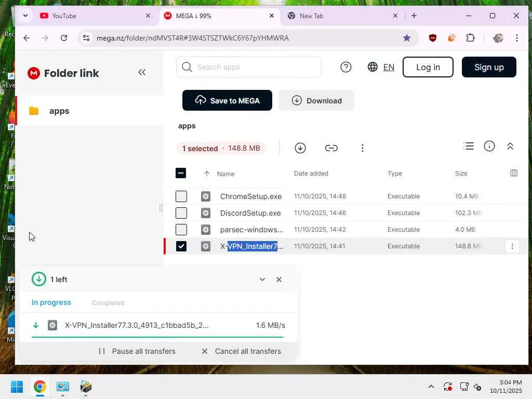Viewport: 532px width, 399px height.
Task: Click the bookmark star icon
Action: pyautogui.click(x=407, y=38)
